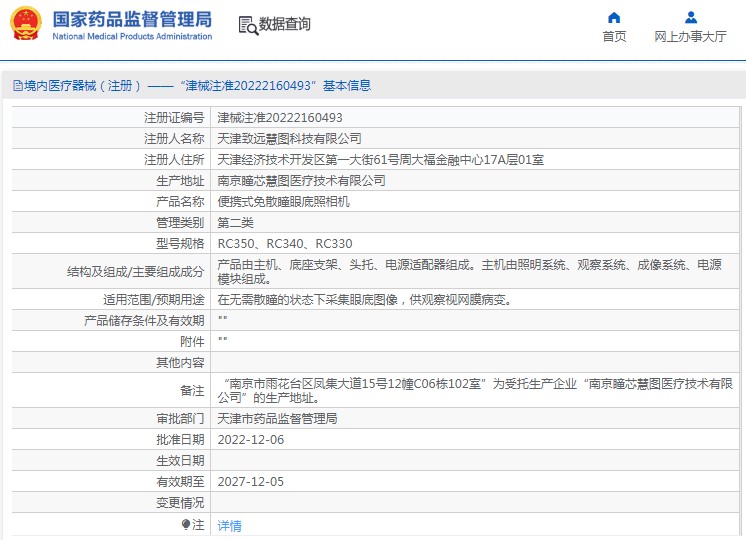This screenshot has height=540, width=746.
Task: Select the 适用范围 intended use text
Action: (x=365, y=300)
